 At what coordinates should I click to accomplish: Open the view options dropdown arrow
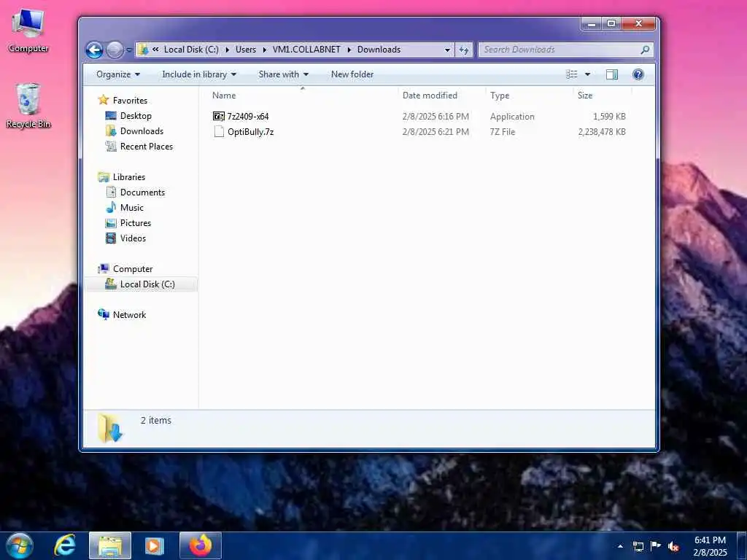[587, 74]
